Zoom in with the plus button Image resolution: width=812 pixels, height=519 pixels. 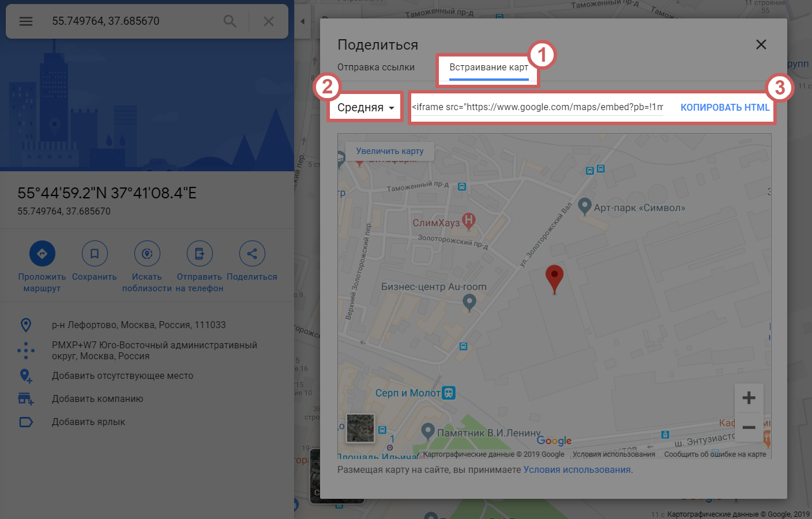tap(749, 398)
